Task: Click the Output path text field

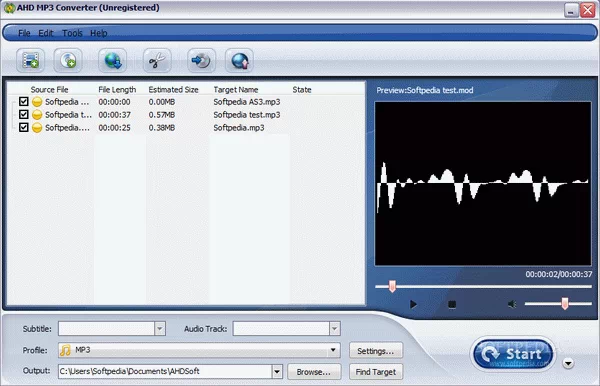Action: click(x=165, y=371)
